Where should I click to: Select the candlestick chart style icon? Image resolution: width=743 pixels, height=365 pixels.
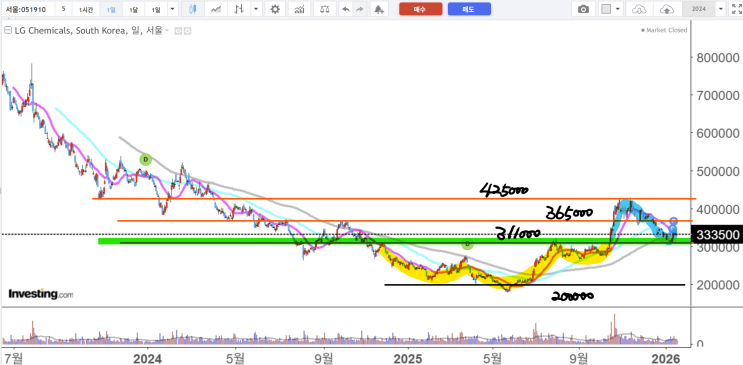click(x=192, y=9)
